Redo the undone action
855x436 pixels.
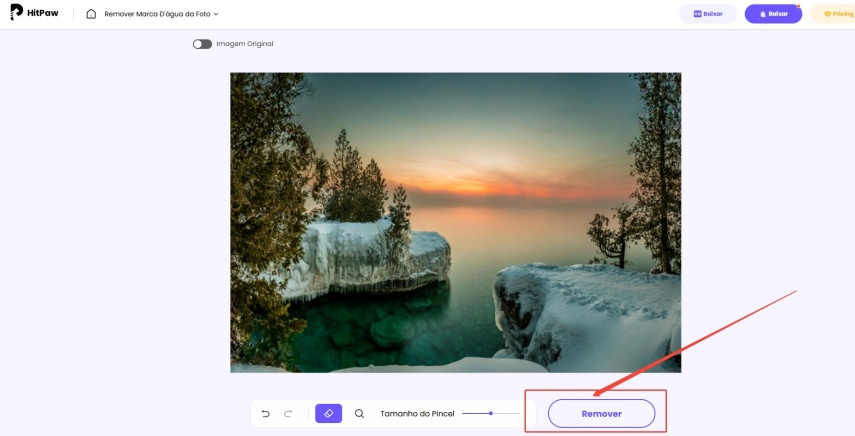(x=288, y=414)
